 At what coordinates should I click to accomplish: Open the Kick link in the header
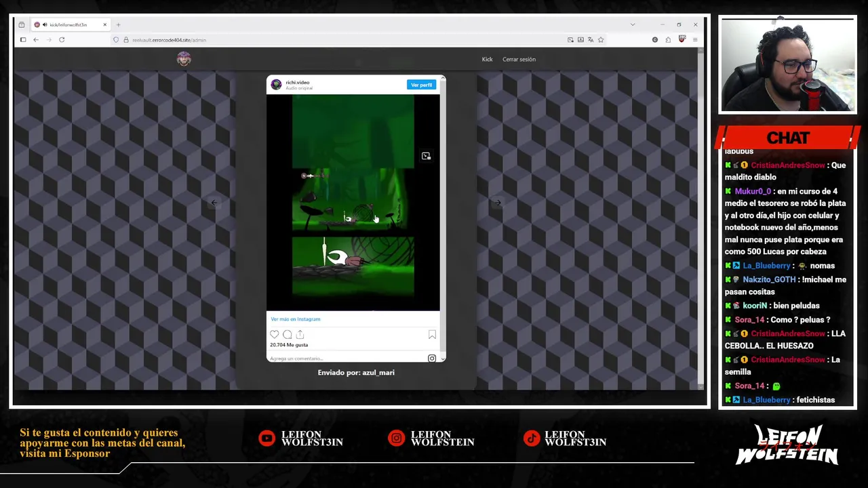tap(487, 60)
